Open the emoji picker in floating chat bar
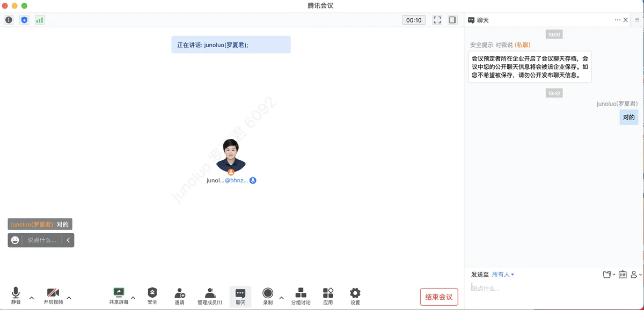 pyautogui.click(x=15, y=240)
